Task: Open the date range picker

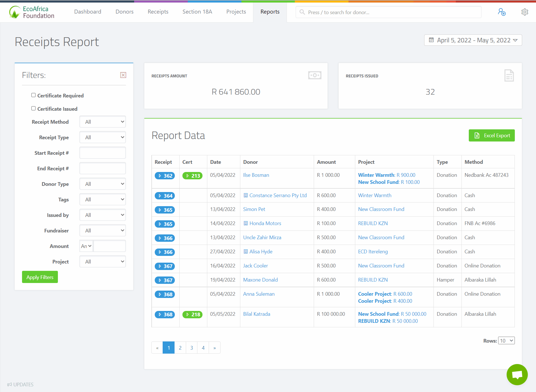Action: tap(473, 40)
